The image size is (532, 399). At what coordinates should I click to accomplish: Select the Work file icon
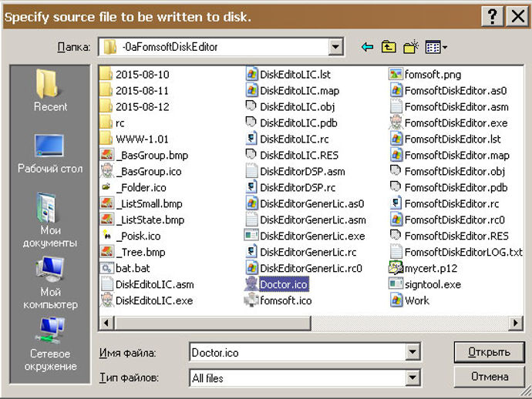[x=396, y=300]
